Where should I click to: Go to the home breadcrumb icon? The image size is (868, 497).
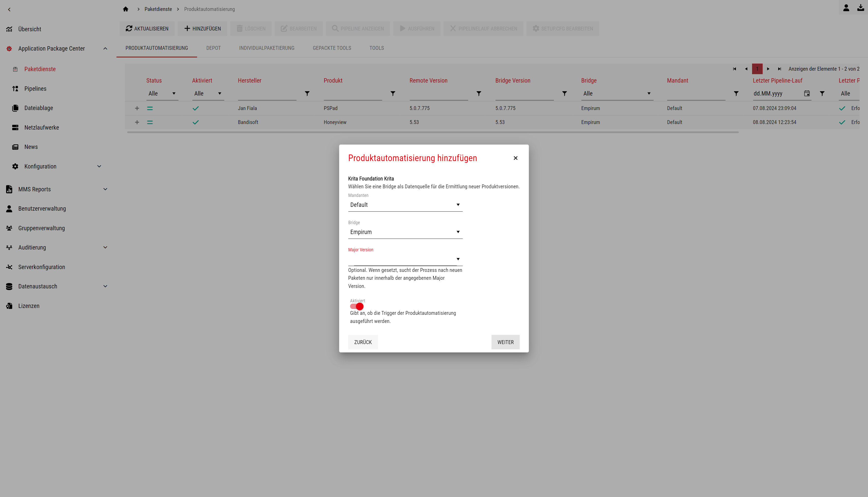click(126, 9)
